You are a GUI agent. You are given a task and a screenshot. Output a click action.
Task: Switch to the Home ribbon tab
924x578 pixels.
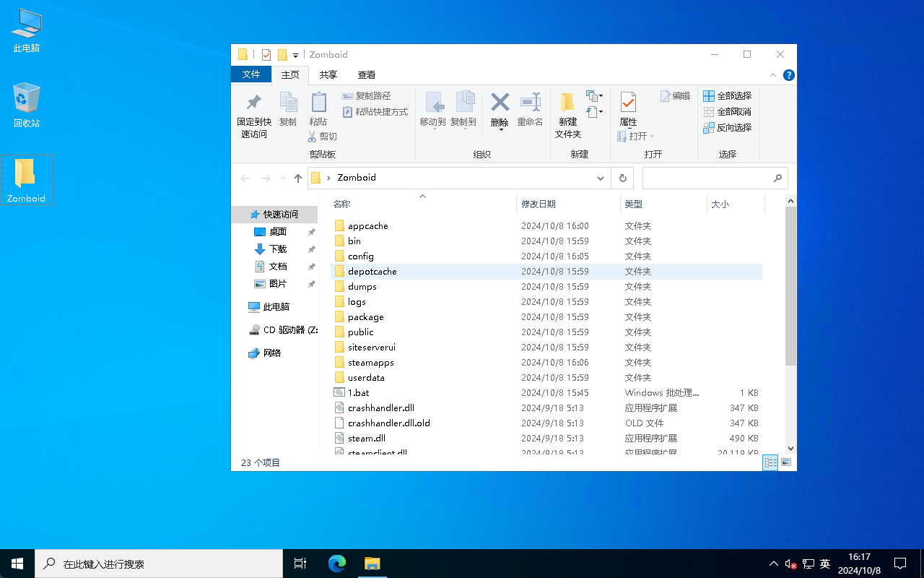tap(290, 74)
